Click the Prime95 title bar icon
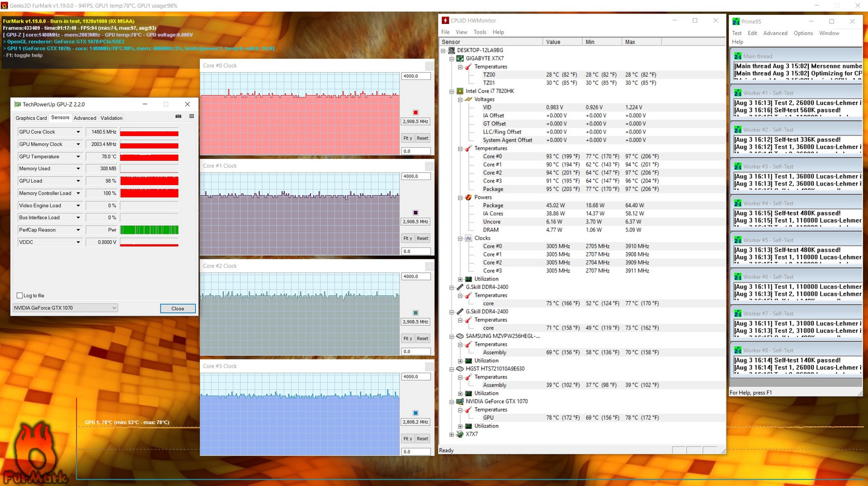The image size is (868, 486). (x=736, y=21)
